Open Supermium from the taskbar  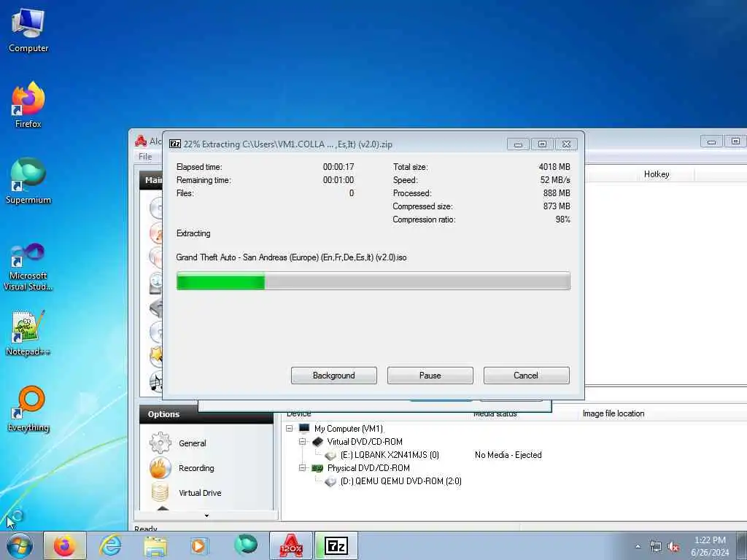pyautogui.click(x=245, y=545)
